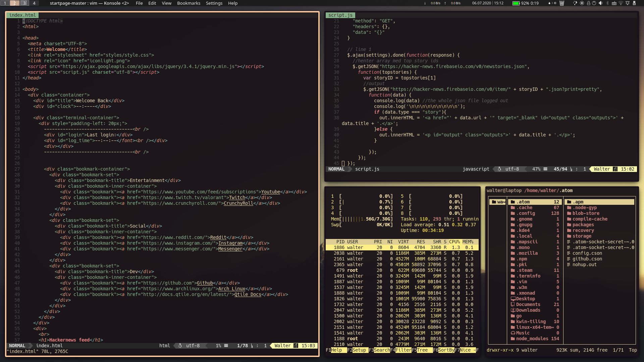Click the volume speaker tray icon
This screenshot has height=362, width=644.
point(600,3)
